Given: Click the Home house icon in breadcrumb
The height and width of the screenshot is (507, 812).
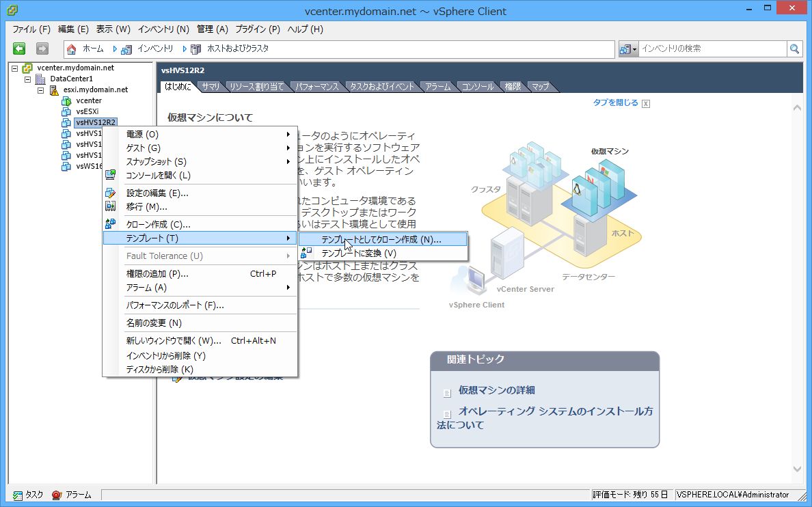Looking at the screenshot, I should tap(72, 49).
